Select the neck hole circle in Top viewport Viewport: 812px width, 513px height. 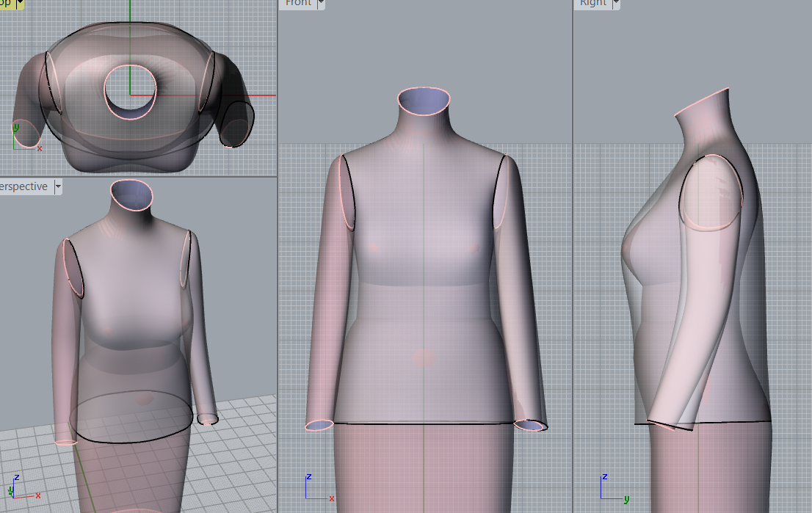tap(130, 92)
